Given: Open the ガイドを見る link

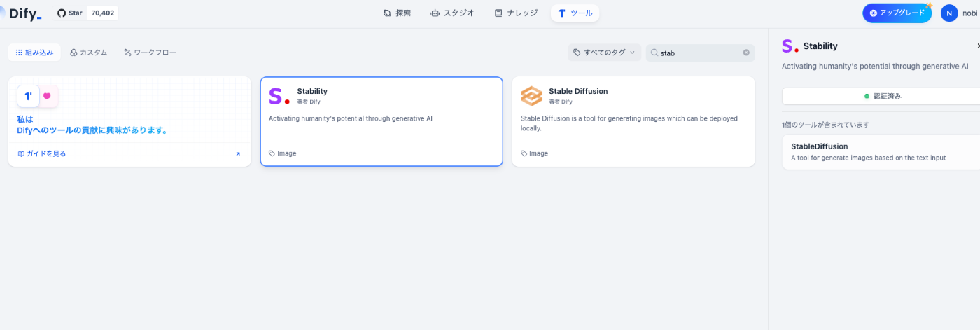Looking at the screenshot, I should [x=42, y=153].
